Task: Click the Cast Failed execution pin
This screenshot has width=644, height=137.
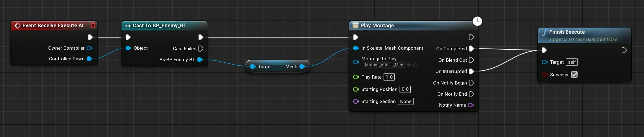Action: (201, 49)
